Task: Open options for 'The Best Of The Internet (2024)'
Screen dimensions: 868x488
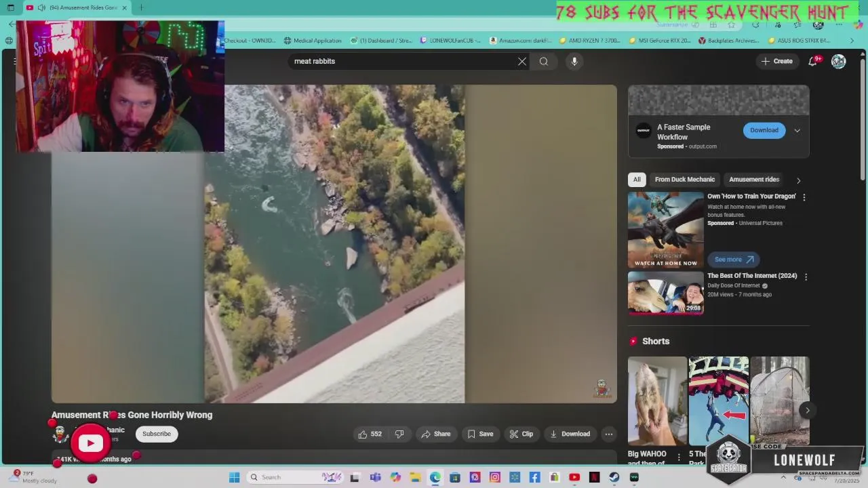Action: 806,277
